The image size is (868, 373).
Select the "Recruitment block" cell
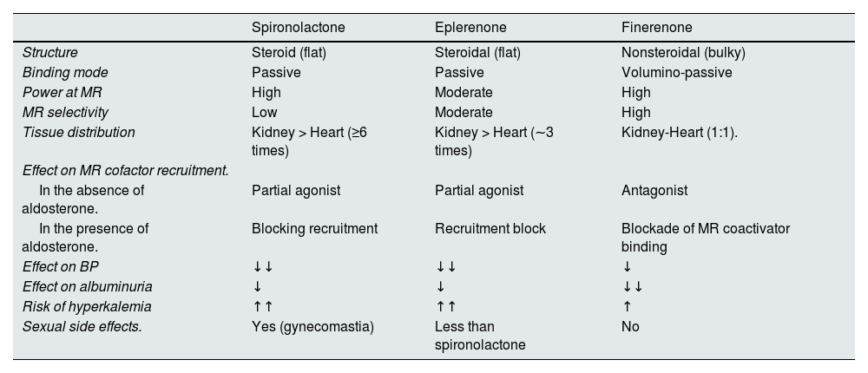coord(491,229)
